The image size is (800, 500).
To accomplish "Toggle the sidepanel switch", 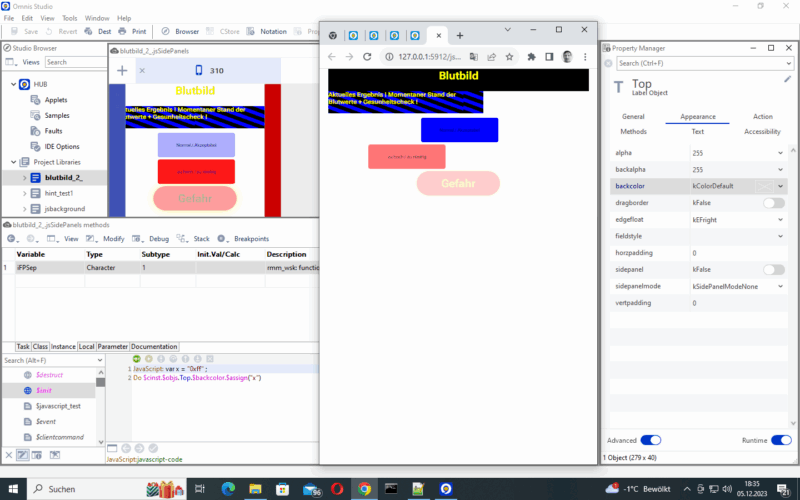I will (774, 270).
